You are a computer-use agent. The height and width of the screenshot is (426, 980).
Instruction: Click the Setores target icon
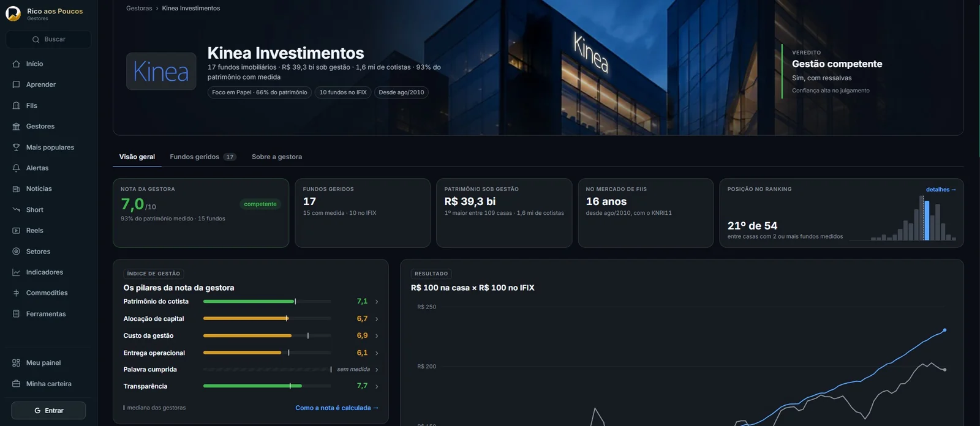pyautogui.click(x=17, y=251)
